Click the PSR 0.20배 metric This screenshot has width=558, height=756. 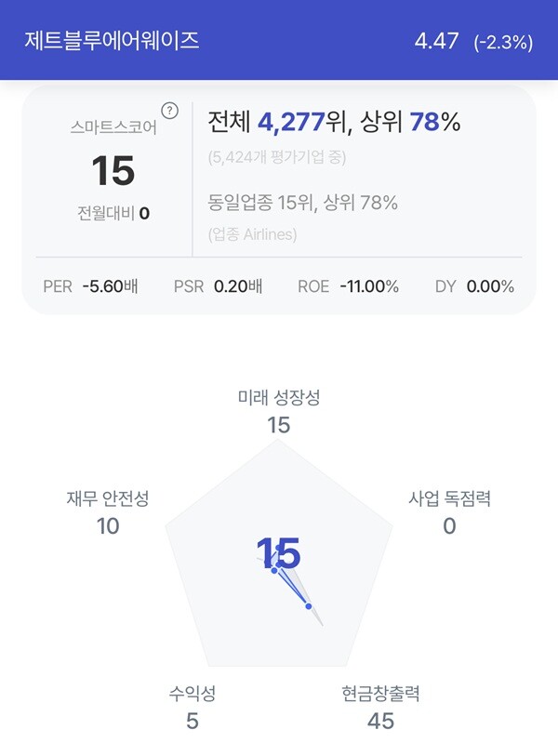(x=218, y=286)
